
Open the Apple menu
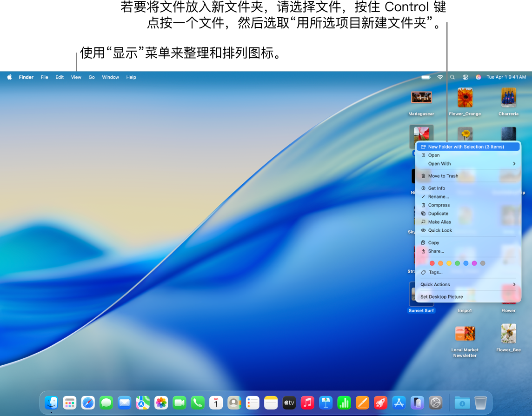coord(9,77)
